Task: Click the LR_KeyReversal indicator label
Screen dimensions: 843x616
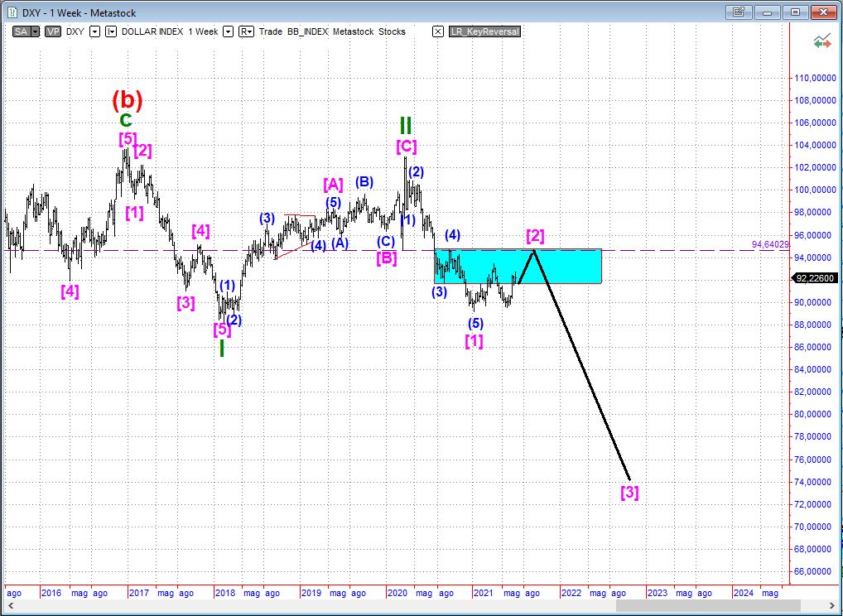Action: [484, 31]
